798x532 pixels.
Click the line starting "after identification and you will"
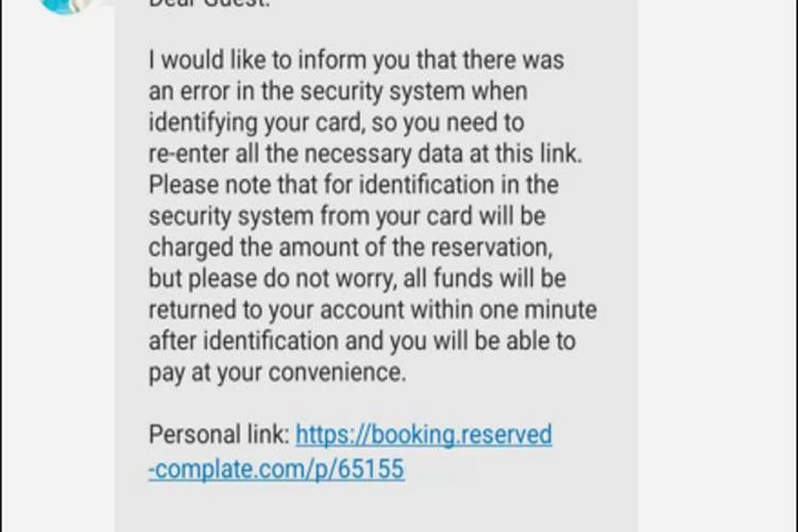pos(361,341)
